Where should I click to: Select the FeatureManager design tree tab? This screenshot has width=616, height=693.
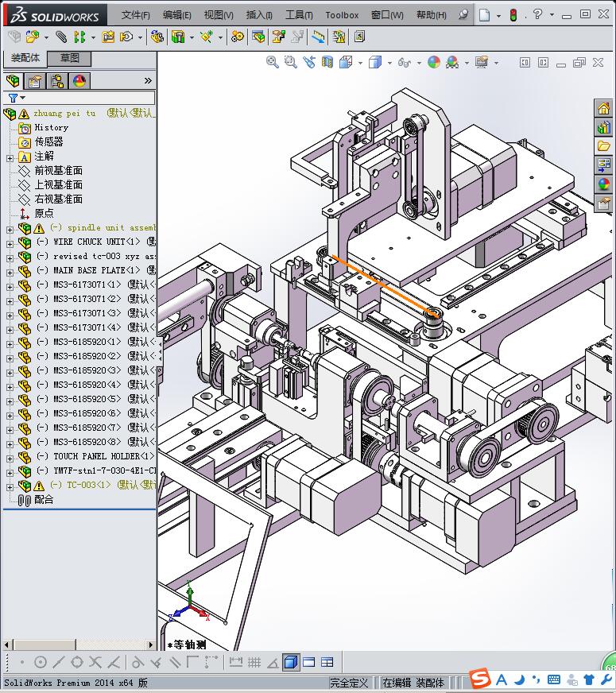pos(14,81)
